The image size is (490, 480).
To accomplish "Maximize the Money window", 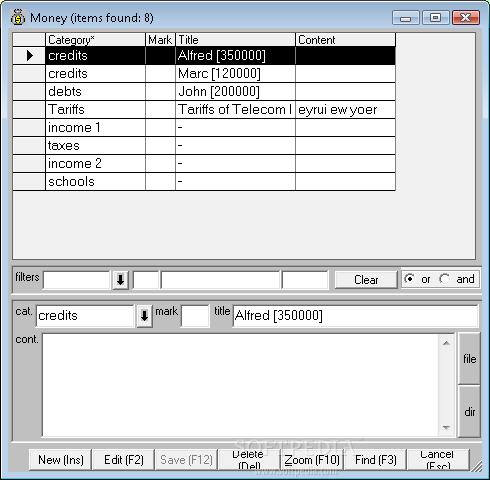I will (x=435, y=18).
